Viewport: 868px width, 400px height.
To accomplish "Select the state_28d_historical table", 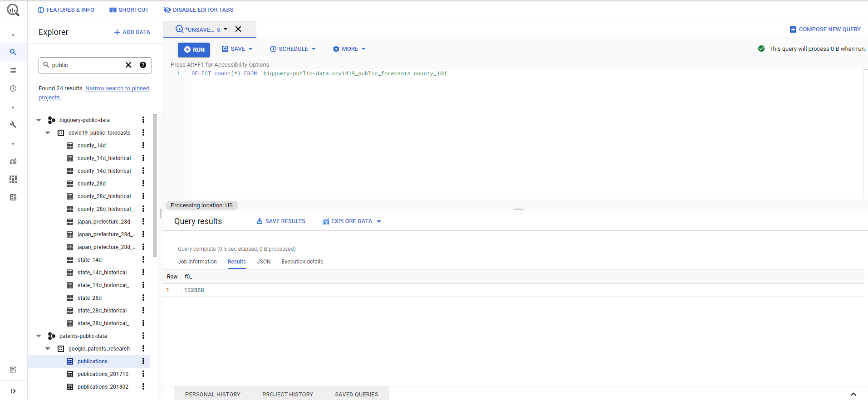I will [x=102, y=311].
